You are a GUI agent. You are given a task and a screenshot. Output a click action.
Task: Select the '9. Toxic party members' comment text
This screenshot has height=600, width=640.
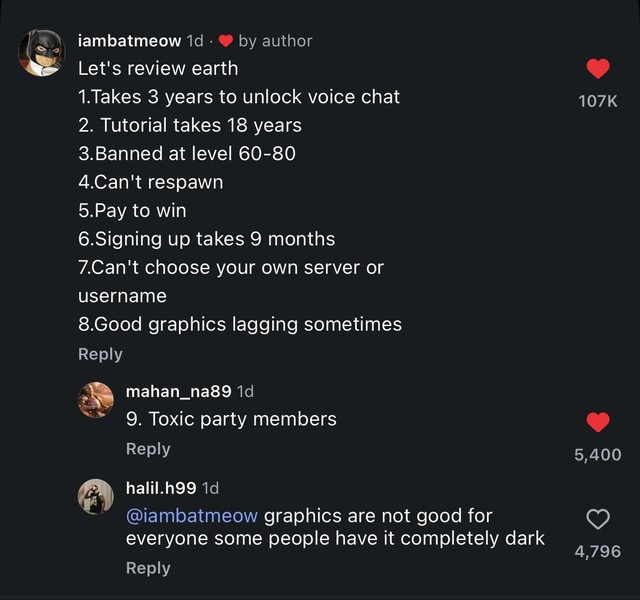click(x=231, y=419)
